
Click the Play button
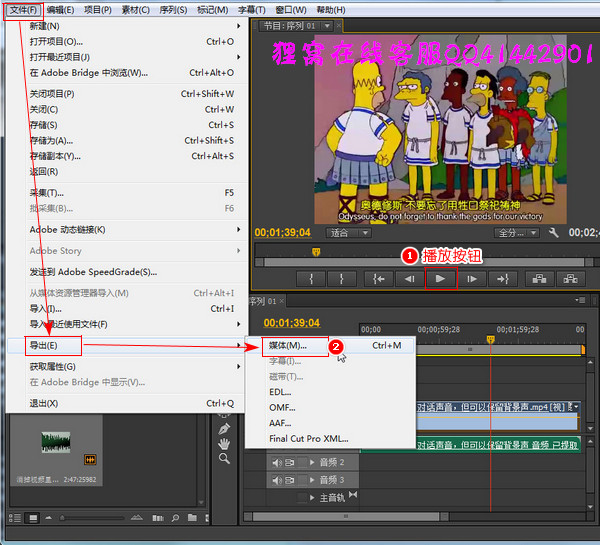440,279
